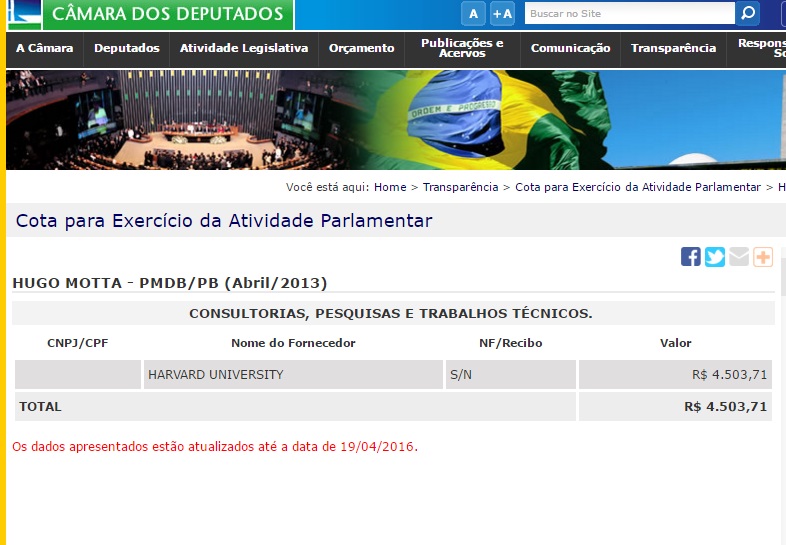786x545 pixels.
Task: Send page by email envelope icon
Action: 738,257
